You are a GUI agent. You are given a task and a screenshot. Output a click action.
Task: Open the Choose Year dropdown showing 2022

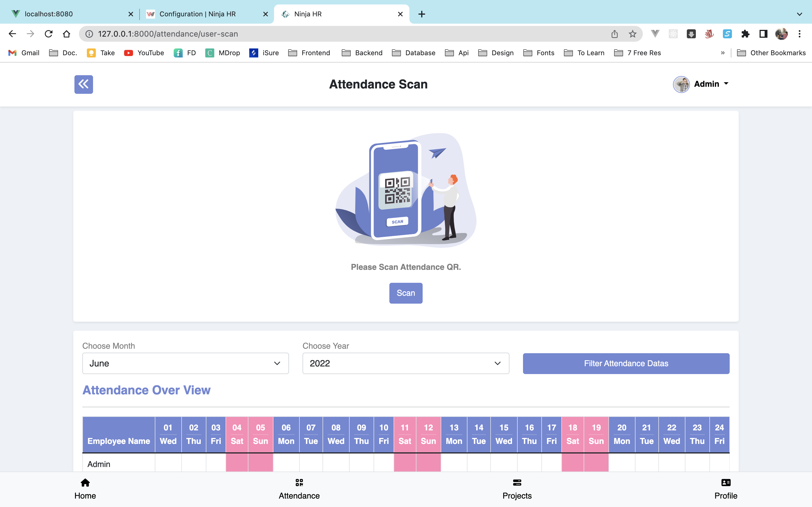[x=405, y=363]
